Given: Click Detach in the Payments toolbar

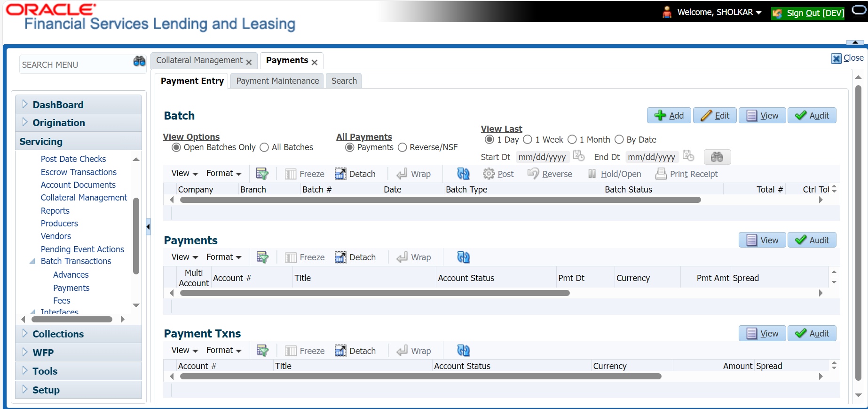Looking at the screenshot, I should tap(355, 257).
